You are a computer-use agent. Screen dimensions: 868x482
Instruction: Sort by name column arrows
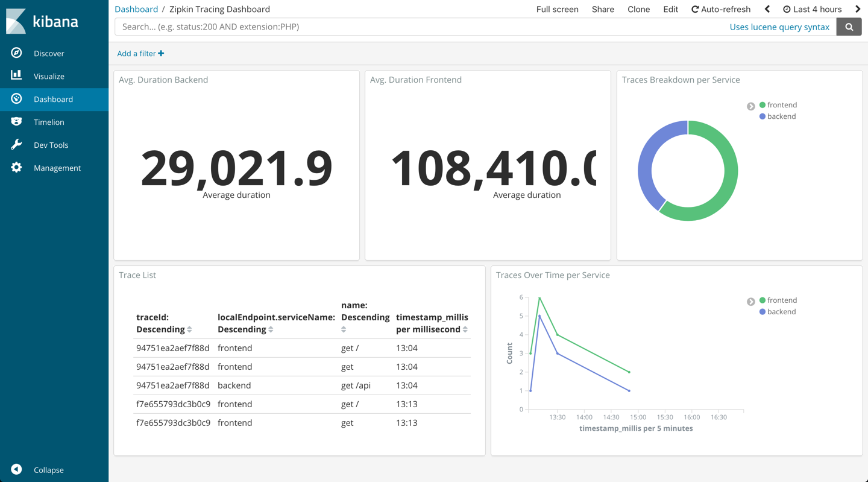click(344, 329)
